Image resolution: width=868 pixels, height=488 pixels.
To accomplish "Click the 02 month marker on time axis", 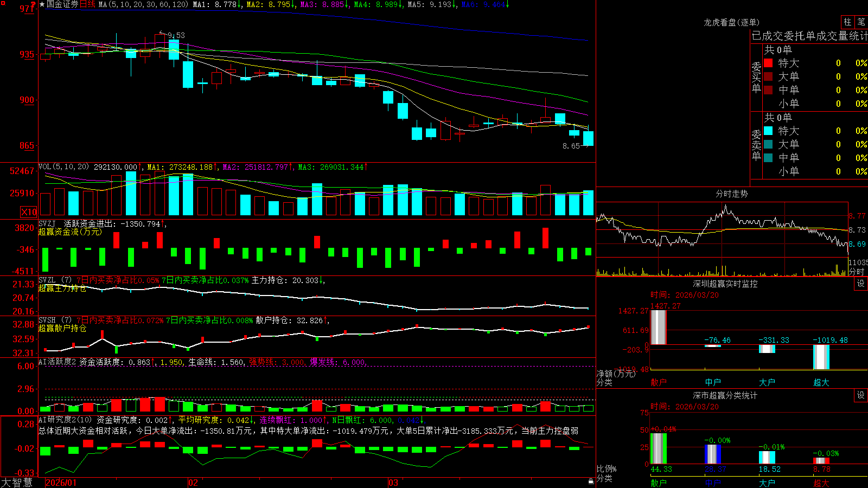I will pyautogui.click(x=193, y=483).
